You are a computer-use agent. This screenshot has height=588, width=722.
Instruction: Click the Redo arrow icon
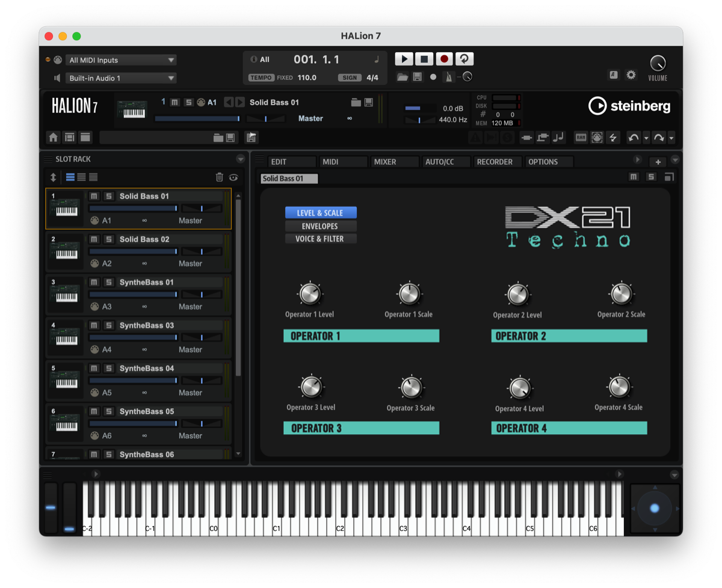point(659,138)
